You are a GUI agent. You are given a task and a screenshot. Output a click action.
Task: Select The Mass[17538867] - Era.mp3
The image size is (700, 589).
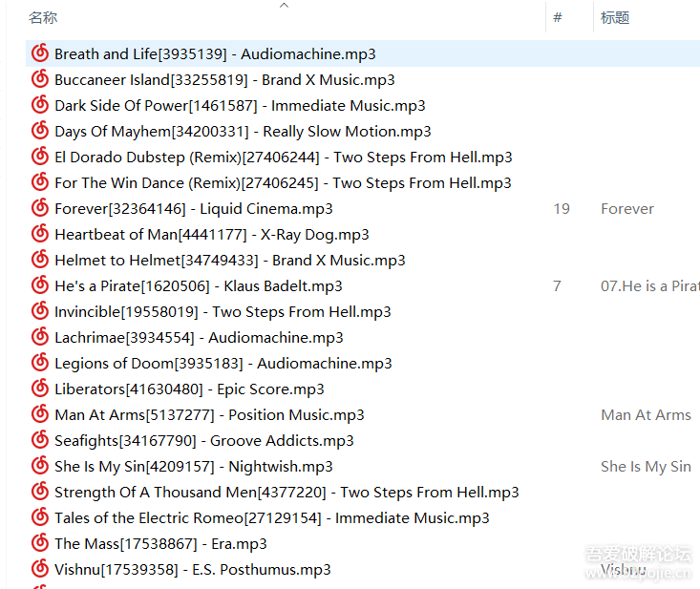[160, 544]
